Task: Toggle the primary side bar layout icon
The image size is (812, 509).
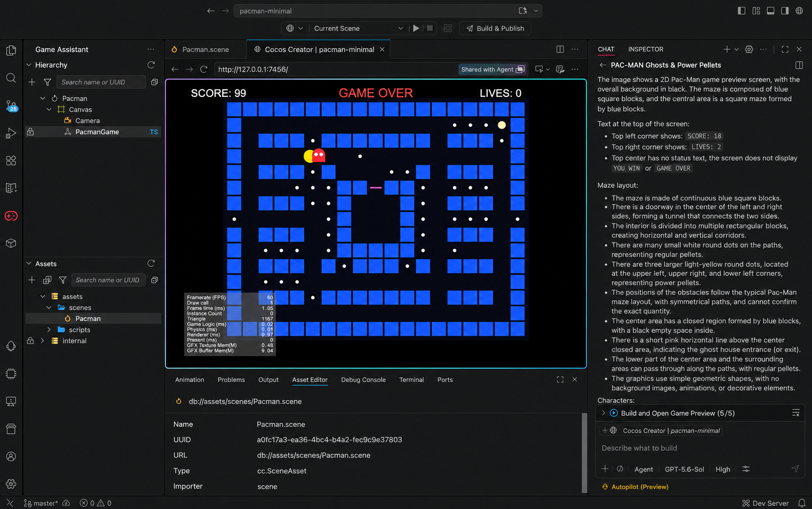Action: coord(741,11)
